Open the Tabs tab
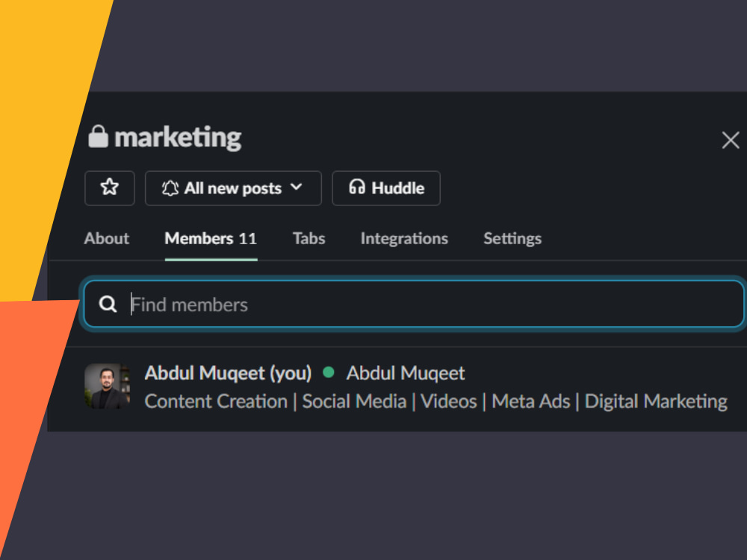747x560 pixels. 309,238
